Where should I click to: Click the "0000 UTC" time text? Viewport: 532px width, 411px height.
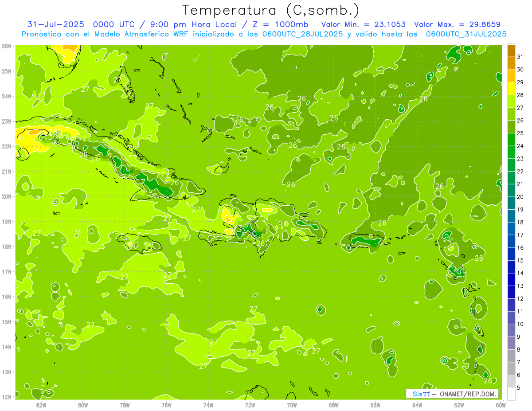tap(113, 24)
